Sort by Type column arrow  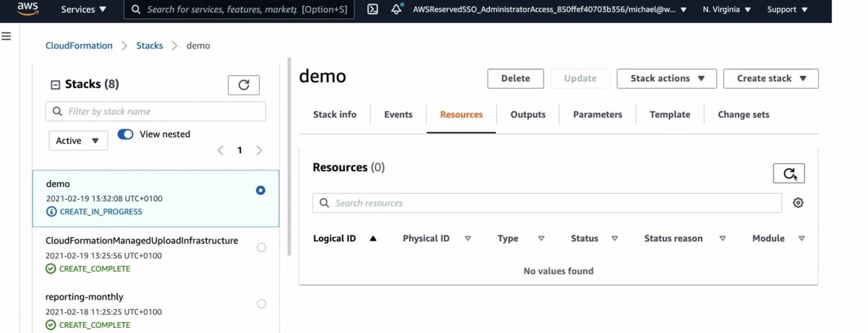(541, 238)
